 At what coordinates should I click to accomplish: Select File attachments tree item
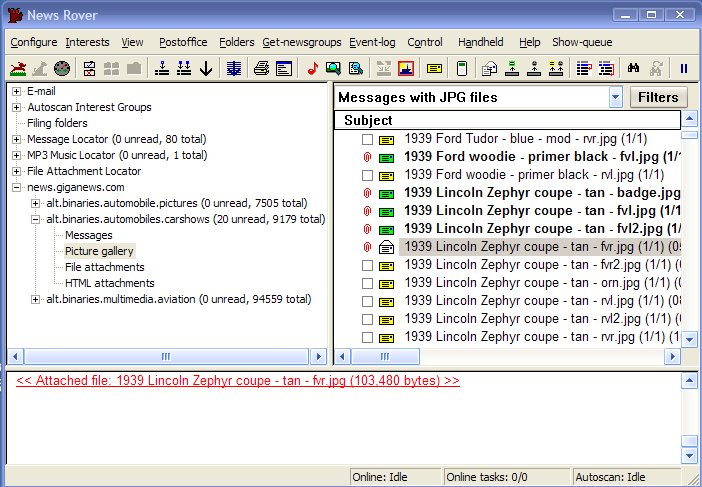point(105,267)
